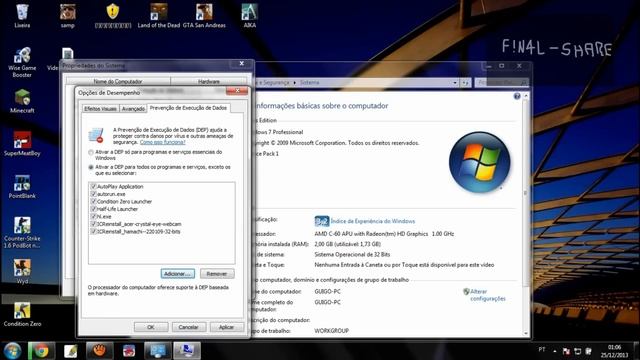Open the PointBlank desktop shortcut
Screen dimensions: 640x360
pyautogui.click(x=22, y=187)
